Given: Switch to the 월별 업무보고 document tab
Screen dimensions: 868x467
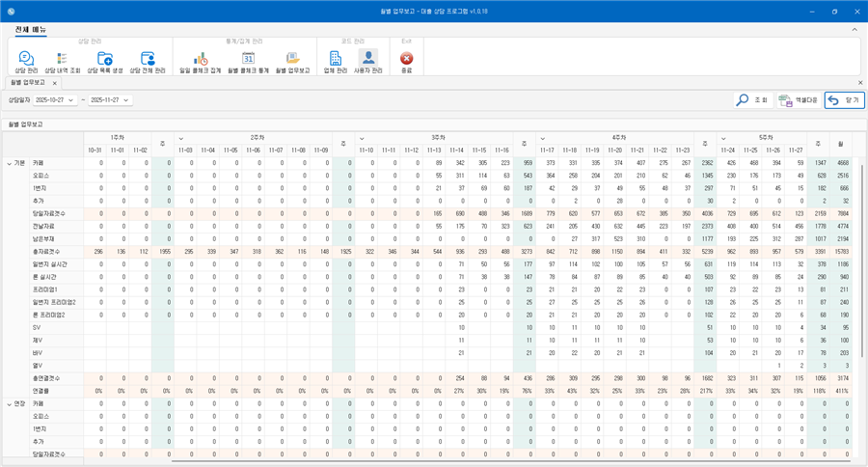Looking at the screenshot, I should pos(28,83).
